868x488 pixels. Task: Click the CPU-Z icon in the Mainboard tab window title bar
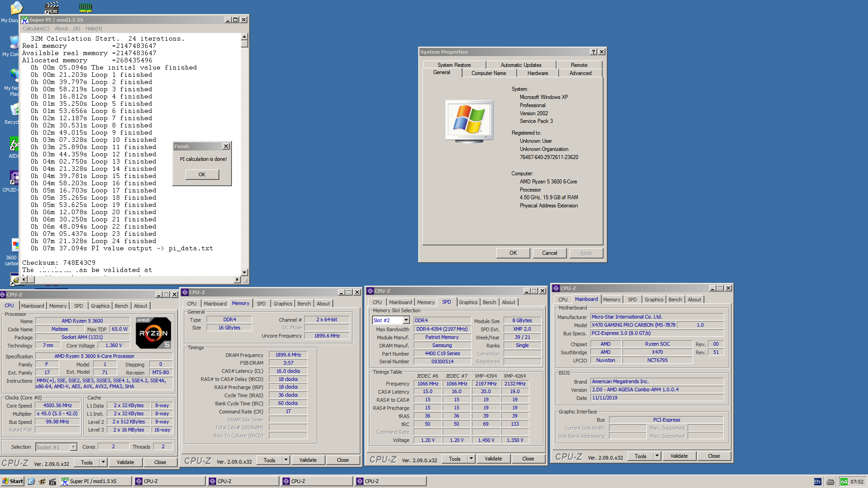coord(556,288)
